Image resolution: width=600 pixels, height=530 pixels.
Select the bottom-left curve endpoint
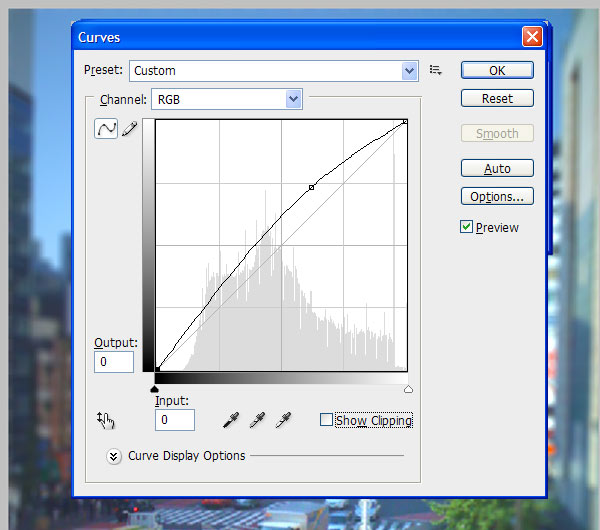pyautogui.click(x=157, y=369)
